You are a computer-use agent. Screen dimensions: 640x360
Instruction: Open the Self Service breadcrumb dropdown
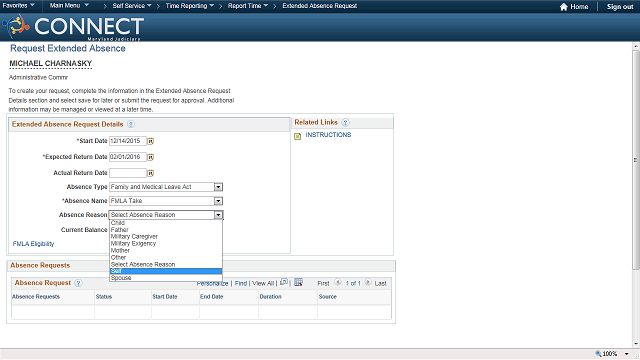[132, 6]
